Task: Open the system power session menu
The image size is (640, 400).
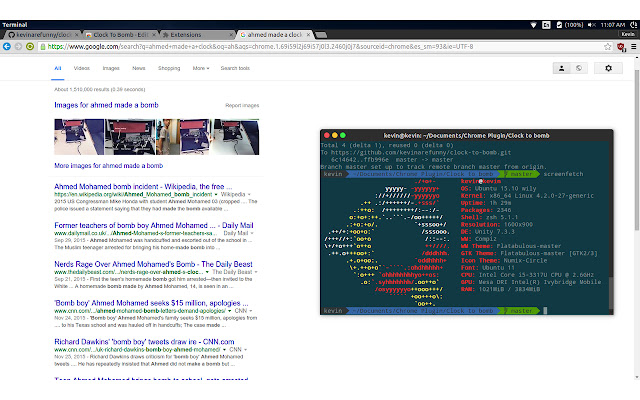Action: pos(634,25)
